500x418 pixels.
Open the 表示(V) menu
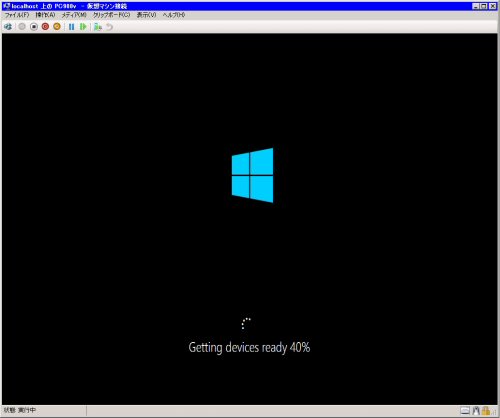click(146, 15)
